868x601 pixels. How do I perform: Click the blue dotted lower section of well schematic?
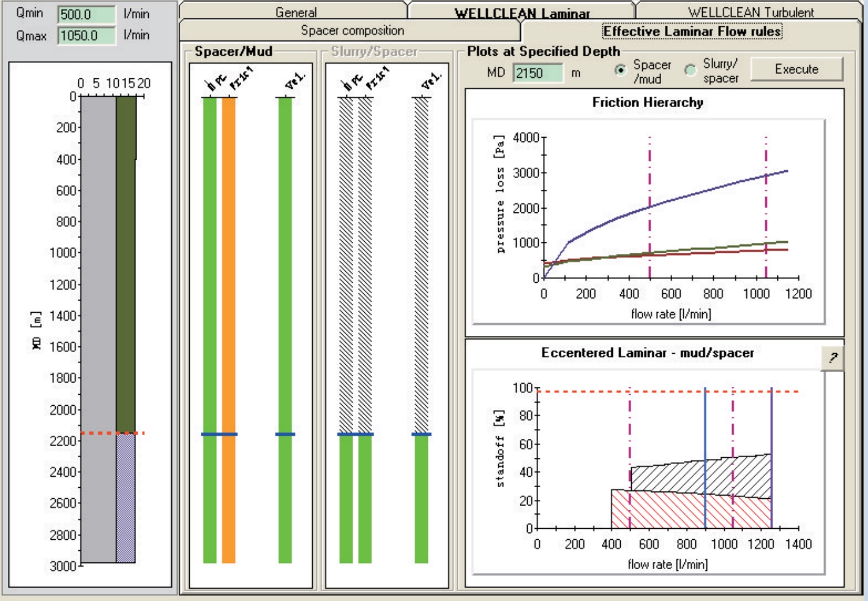(125, 498)
